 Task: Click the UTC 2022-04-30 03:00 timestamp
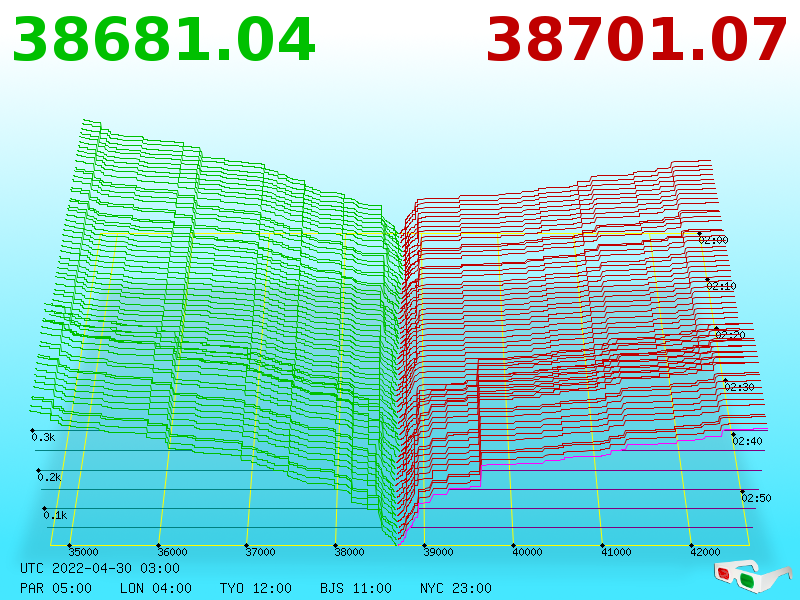coord(100,568)
